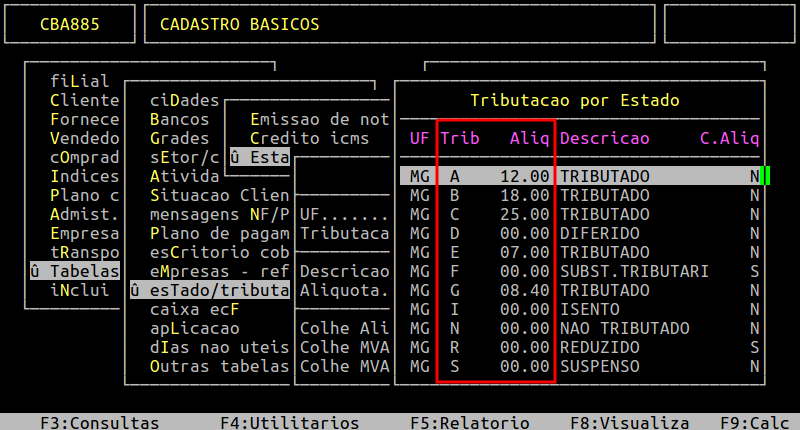Click the UF column header
The width and height of the screenshot is (800, 430).
click(x=419, y=138)
